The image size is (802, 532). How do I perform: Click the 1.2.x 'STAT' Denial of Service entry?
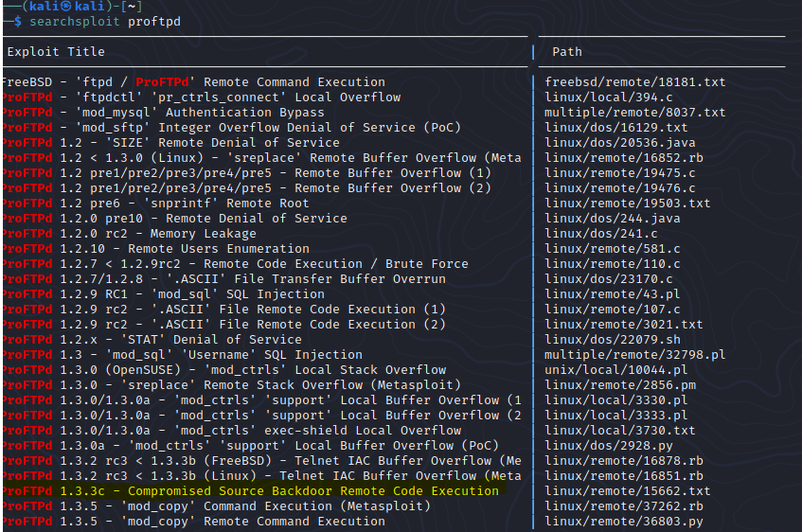[153, 340]
